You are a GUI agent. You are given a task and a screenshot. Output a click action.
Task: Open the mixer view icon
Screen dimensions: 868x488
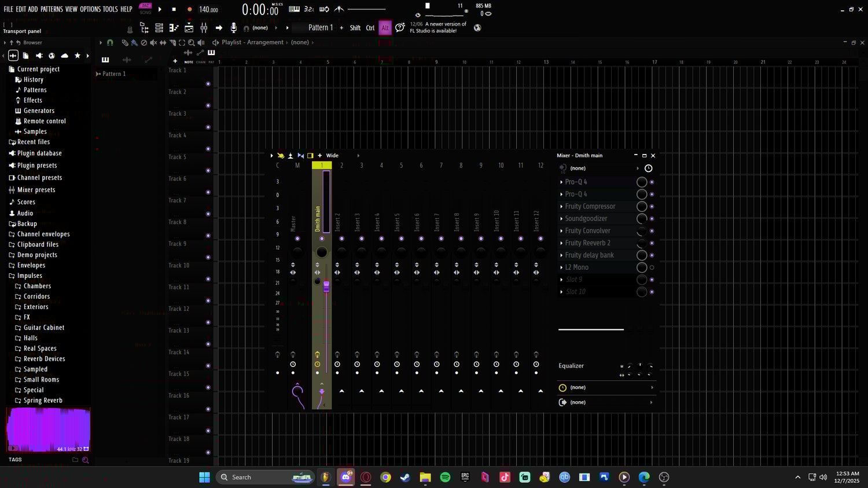tap(204, 28)
